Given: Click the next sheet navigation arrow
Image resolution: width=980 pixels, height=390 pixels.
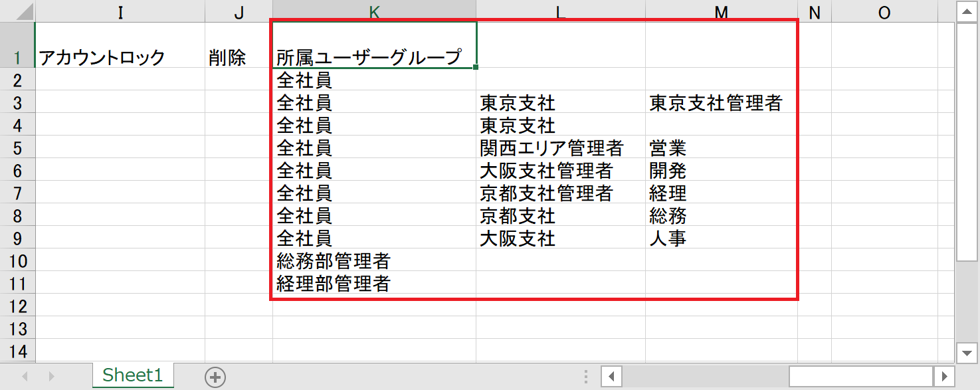Looking at the screenshot, I should tap(51, 377).
